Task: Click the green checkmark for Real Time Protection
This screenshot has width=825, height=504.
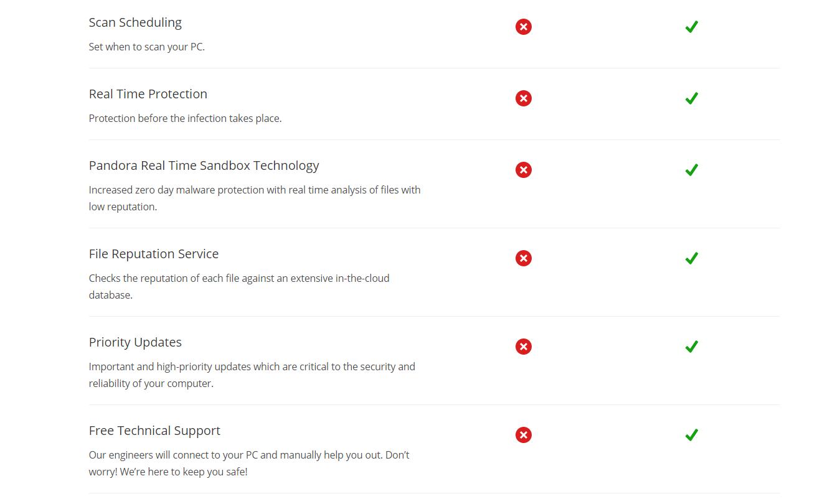Action: pyautogui.click(x=691, y=98)
